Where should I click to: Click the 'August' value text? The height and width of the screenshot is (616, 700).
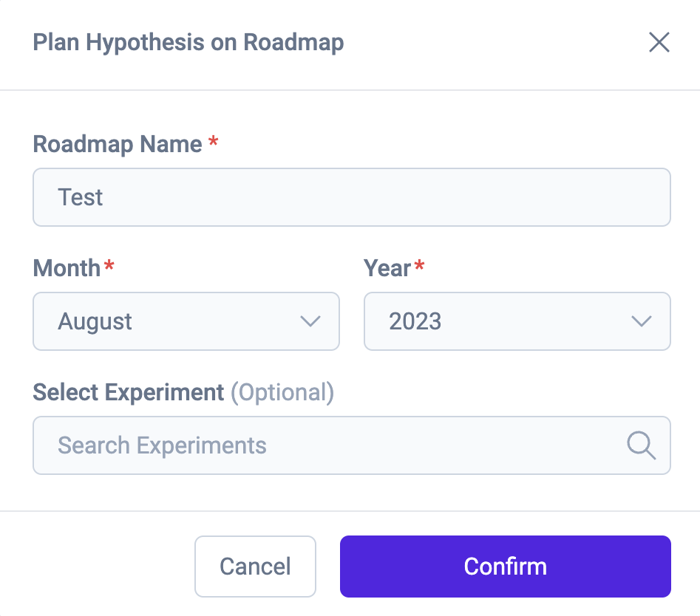pyautogui.click(x=95, y=321)
